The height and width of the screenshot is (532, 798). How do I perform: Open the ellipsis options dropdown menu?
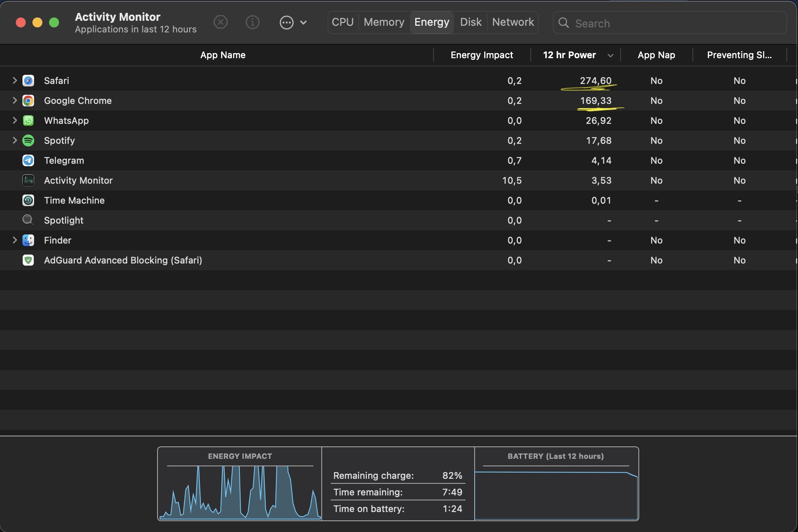click(x=293, y=22)
